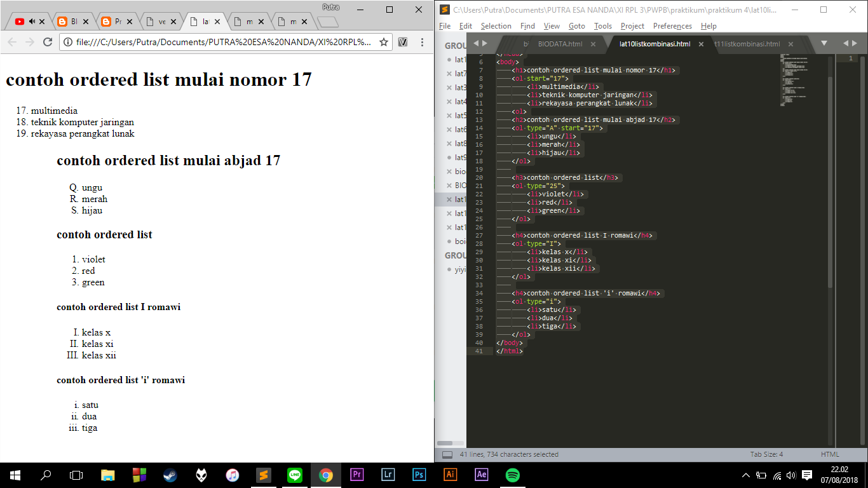This screenshot has width=868, height=488.
Task: Open the Project menu in Sublime Text
Action: 632,26
